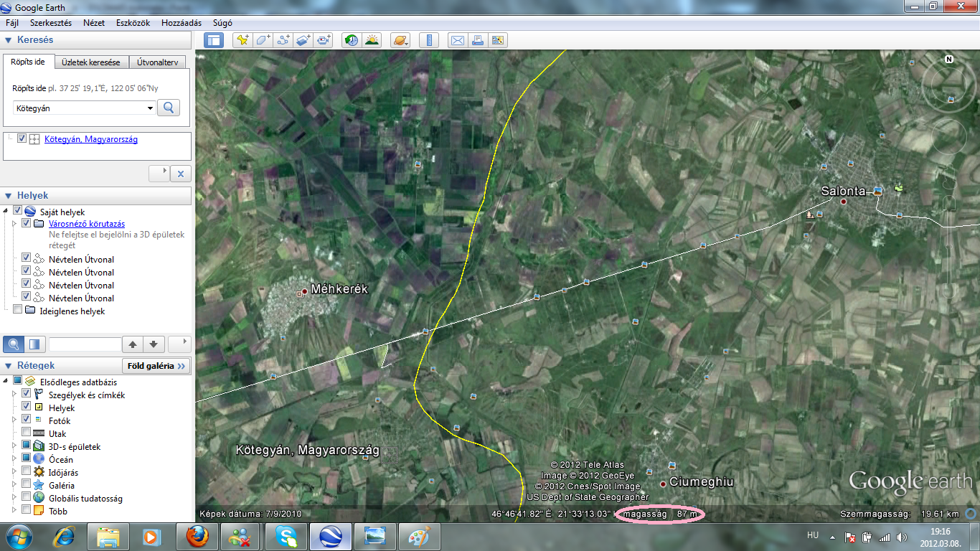Check the Ideiglenes helyek checkbox
The image size is (980, 551).
point(18,311)
